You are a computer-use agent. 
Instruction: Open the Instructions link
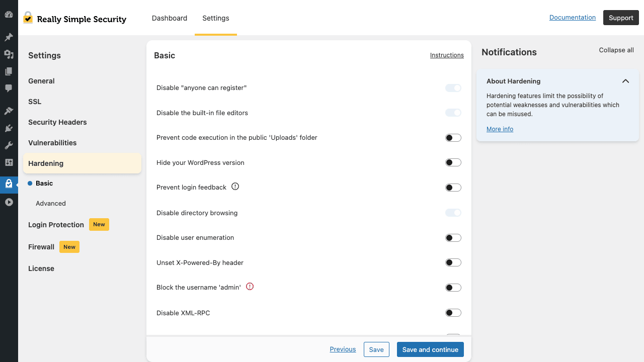(x=447, y=55)
